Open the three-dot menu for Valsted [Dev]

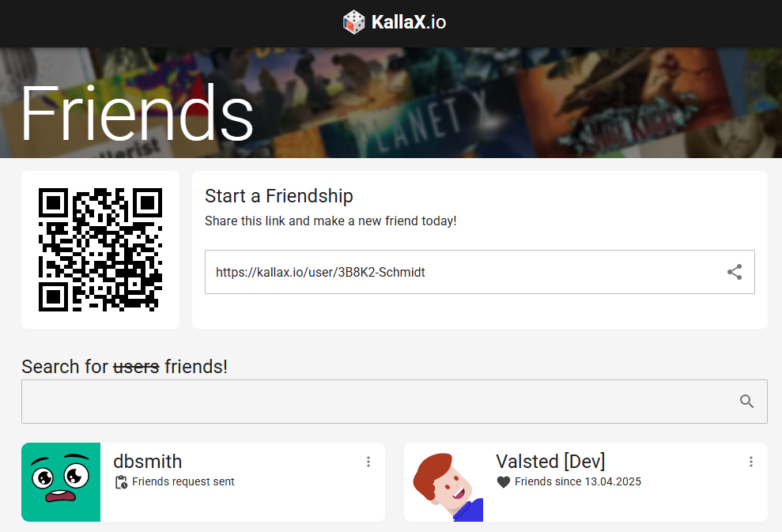point(751,462)
